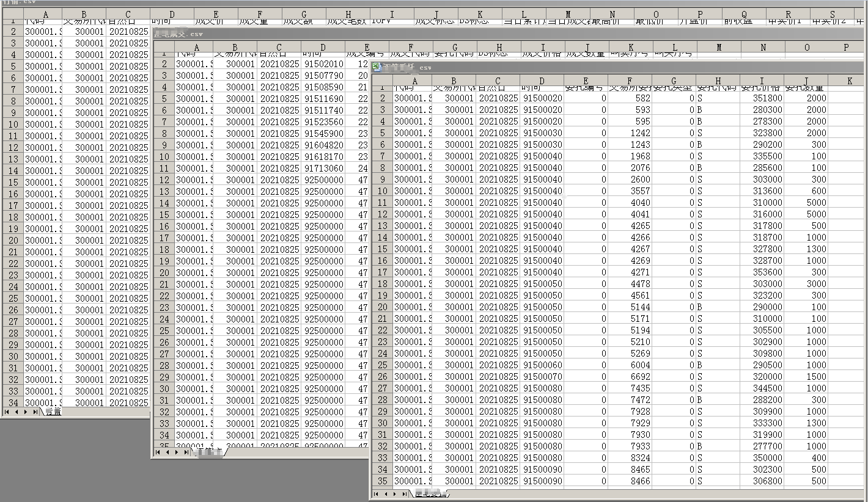Select column N header in middle window
868x502 pixels.
(x=763, y=47)
